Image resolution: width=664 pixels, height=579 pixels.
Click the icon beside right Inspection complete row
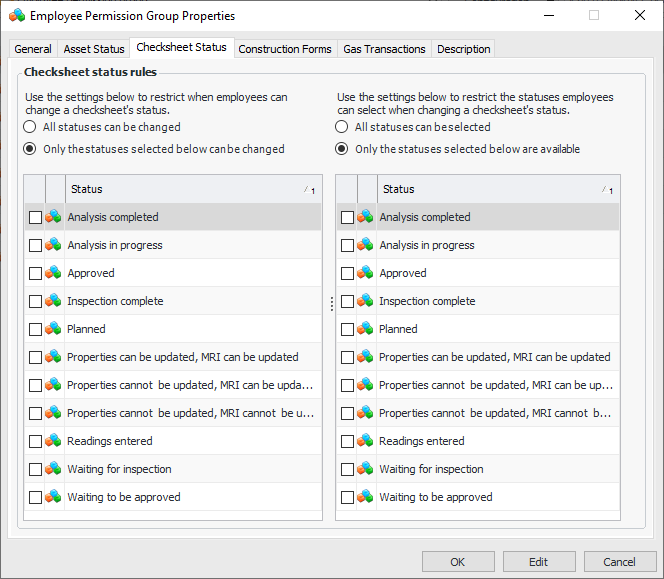[x=366, y=301]
